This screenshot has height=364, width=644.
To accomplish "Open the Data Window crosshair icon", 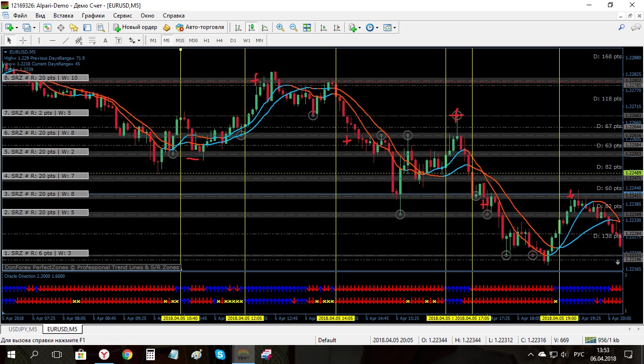I will pos(61,27).
